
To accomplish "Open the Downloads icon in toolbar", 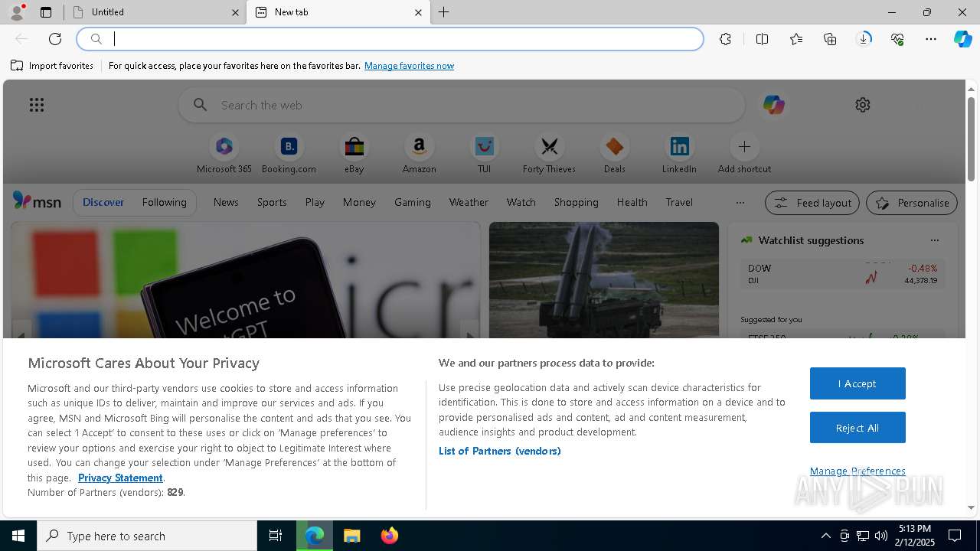I will [864, 39].
